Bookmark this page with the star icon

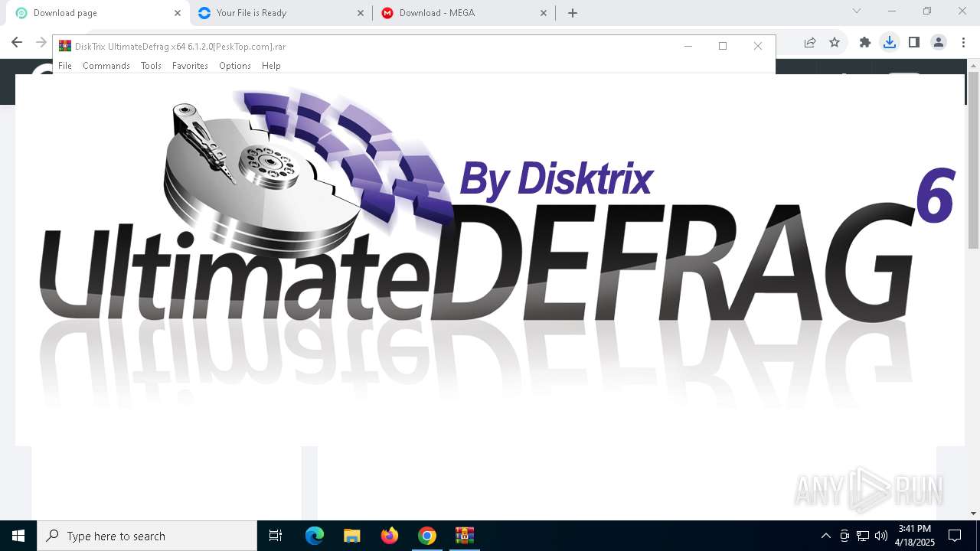835,43
